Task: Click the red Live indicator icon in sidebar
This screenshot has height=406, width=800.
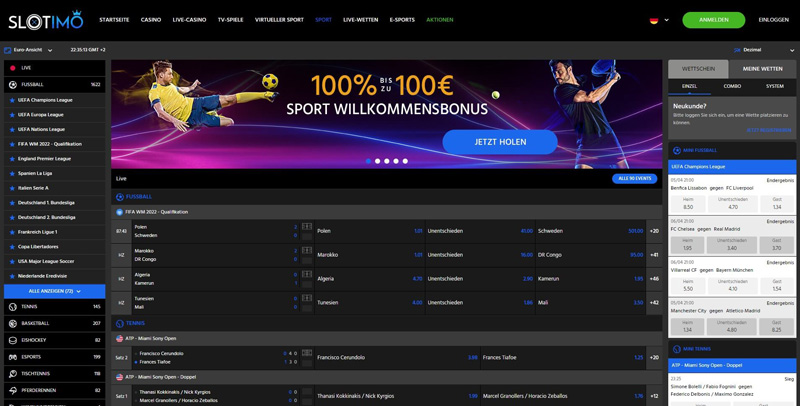Action: (13, 68)
